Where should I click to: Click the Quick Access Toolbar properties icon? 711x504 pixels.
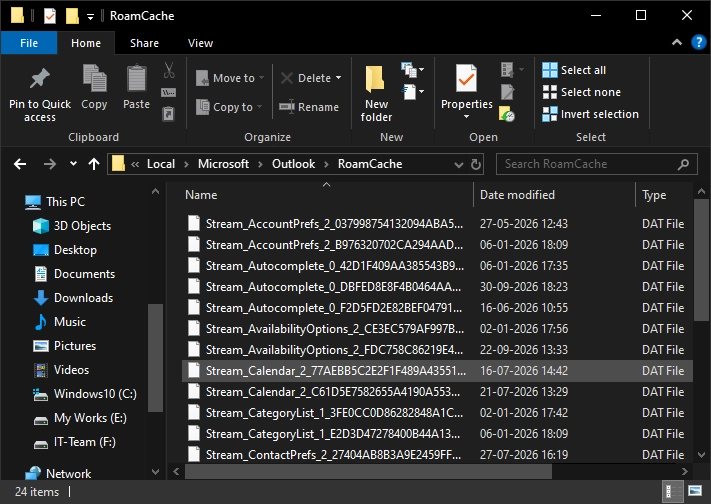click(x=49, y=16)
